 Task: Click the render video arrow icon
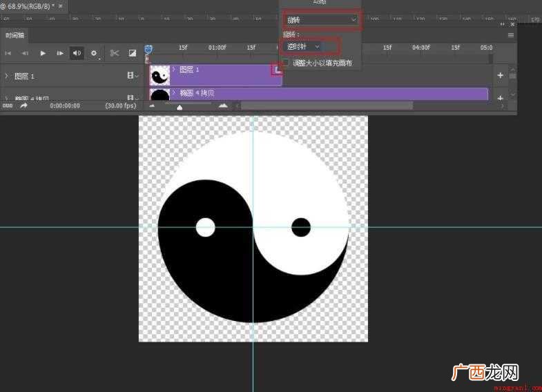[23, 106]
